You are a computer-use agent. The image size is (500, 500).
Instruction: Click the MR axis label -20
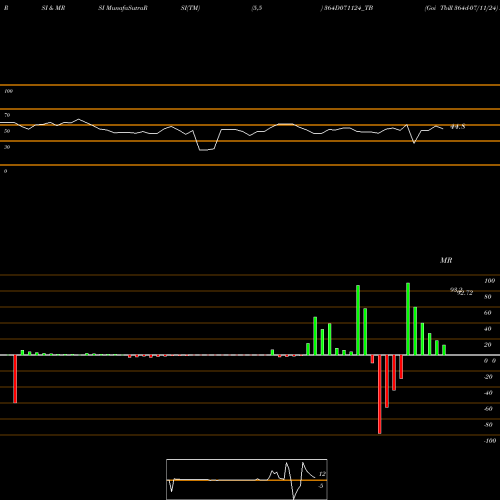(x=488, y=377)
